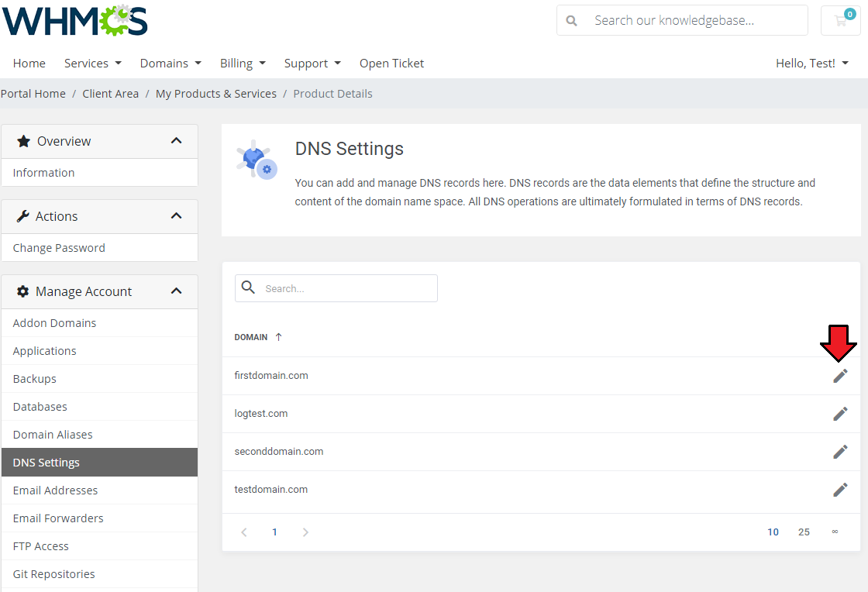Viewport: 868px width, 592px height.
Task: Open the Support dropdown menu
Action: (x=312, y=64)
